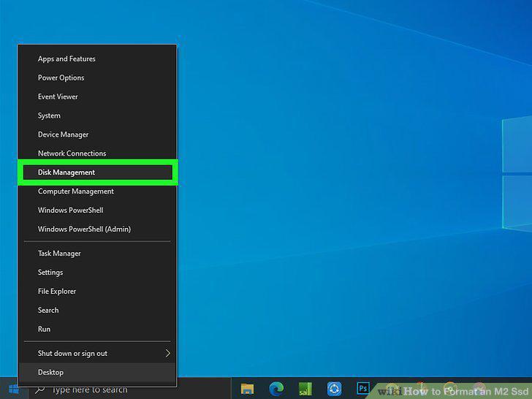
Task: Click the taskbar search magnifier icon
Action: point(40,389)
